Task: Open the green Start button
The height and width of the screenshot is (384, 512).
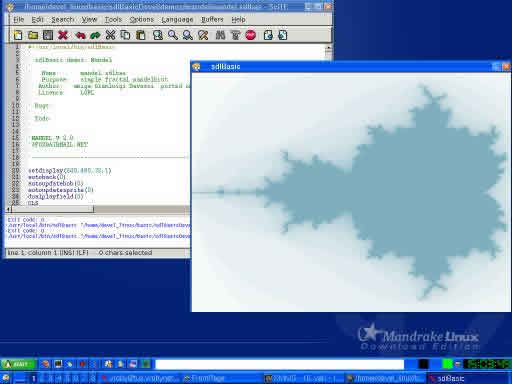Action: coord(18,364)
